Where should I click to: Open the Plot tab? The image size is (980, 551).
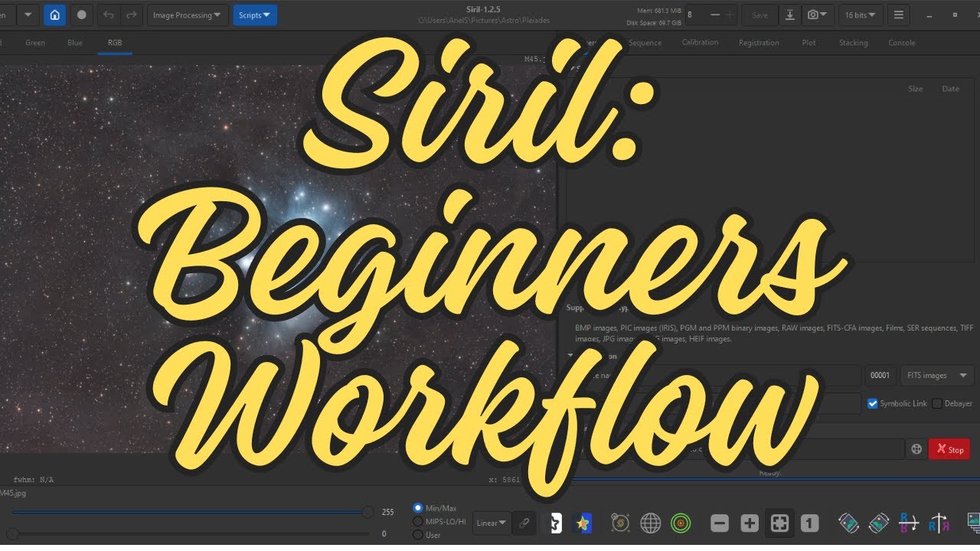[x=808, y=43]
